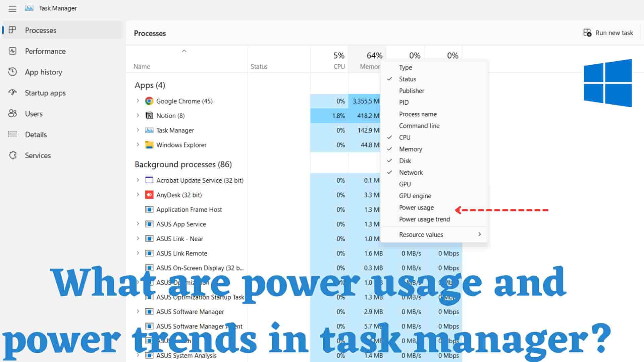Viewport: 644px width, 362px height.
Task: Select Process name in context menu
Action: (x=434, y=114)
